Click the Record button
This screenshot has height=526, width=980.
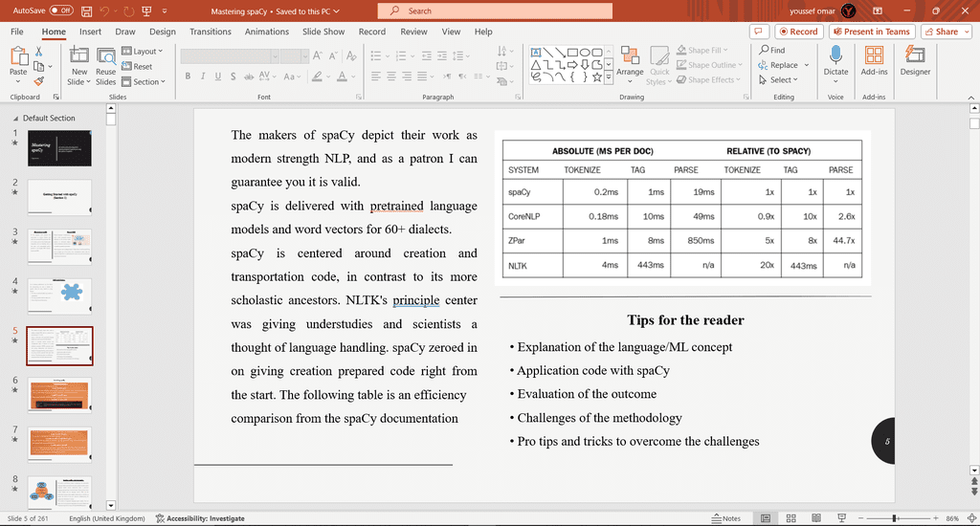point(799,32)
